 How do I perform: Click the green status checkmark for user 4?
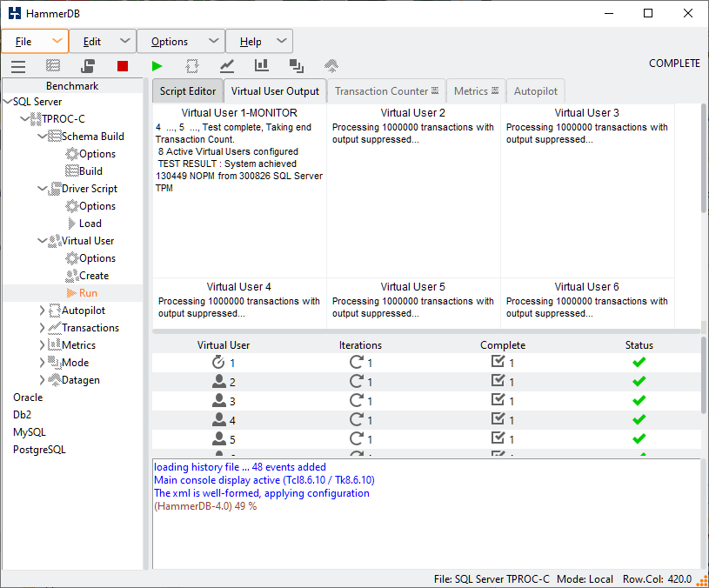click(x=639, y=419)
